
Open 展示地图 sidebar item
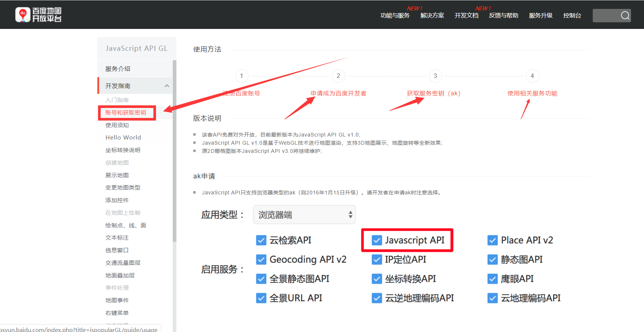pos(117,175)
